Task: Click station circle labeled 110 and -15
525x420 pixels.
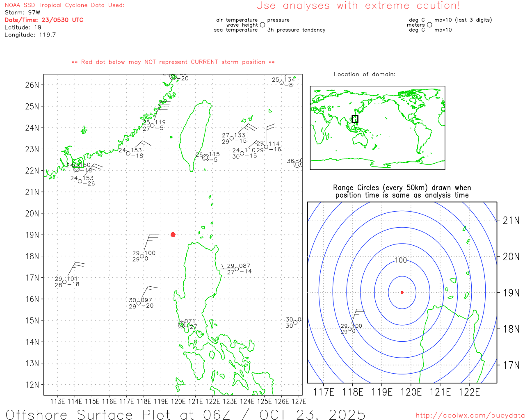Action: 242,153
